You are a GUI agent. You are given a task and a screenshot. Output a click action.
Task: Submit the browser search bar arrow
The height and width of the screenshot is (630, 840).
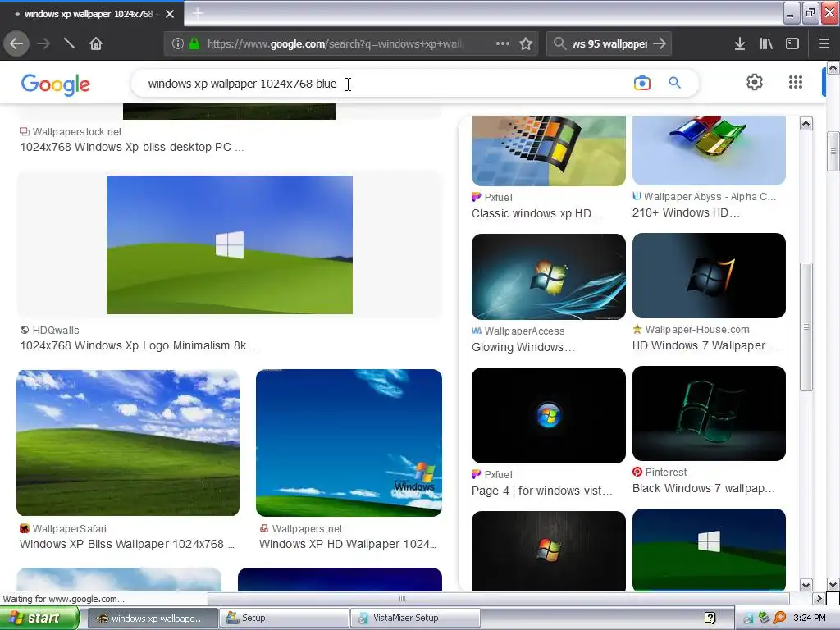point(660,43)
